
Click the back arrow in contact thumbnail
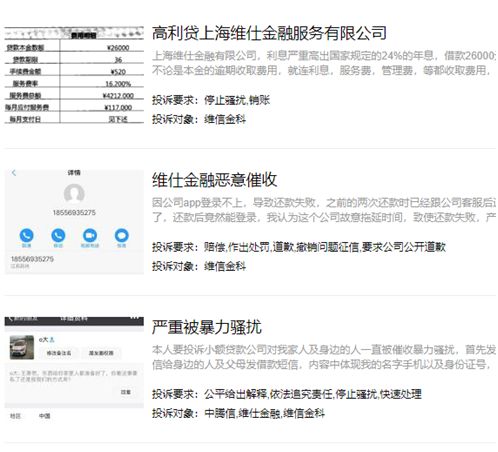coord(14,173)
